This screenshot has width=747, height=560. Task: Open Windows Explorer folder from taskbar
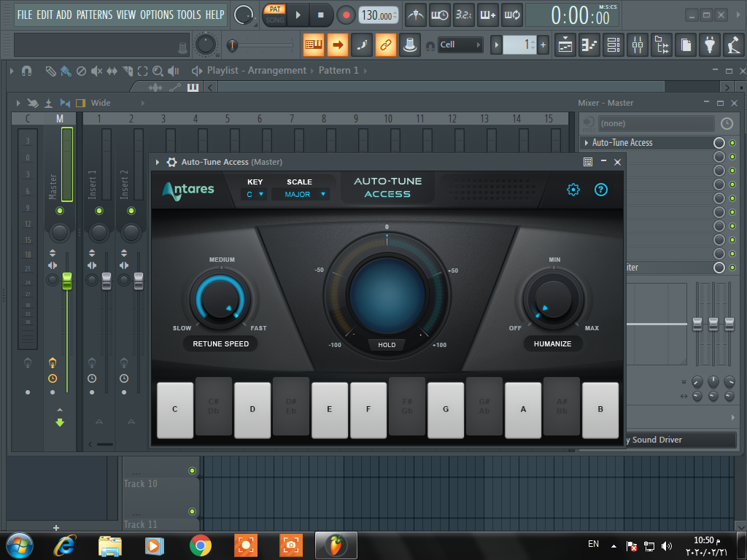[x=110, y=545]
